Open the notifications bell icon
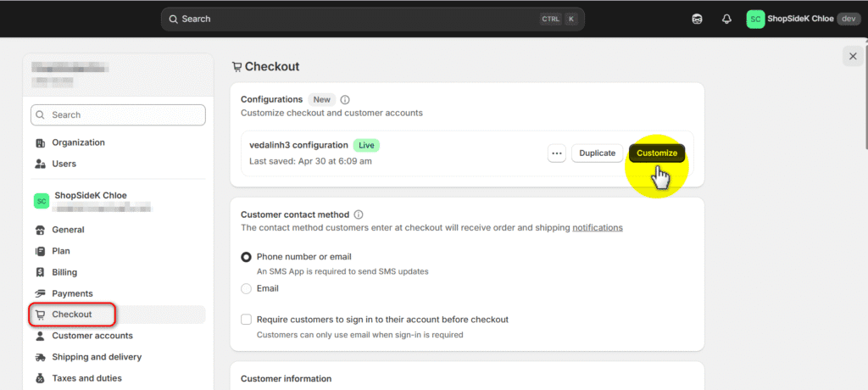Screen dimensions: 868x390 coord(726,19)
